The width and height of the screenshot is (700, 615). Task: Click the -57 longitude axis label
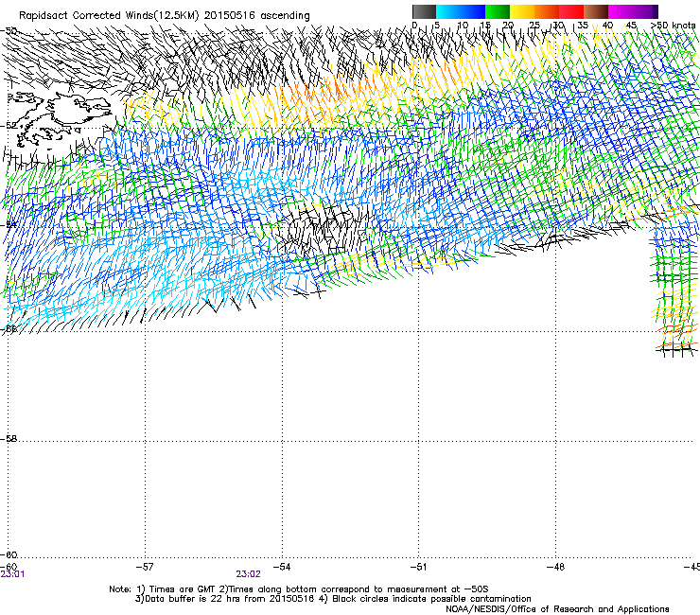[144, 567]
